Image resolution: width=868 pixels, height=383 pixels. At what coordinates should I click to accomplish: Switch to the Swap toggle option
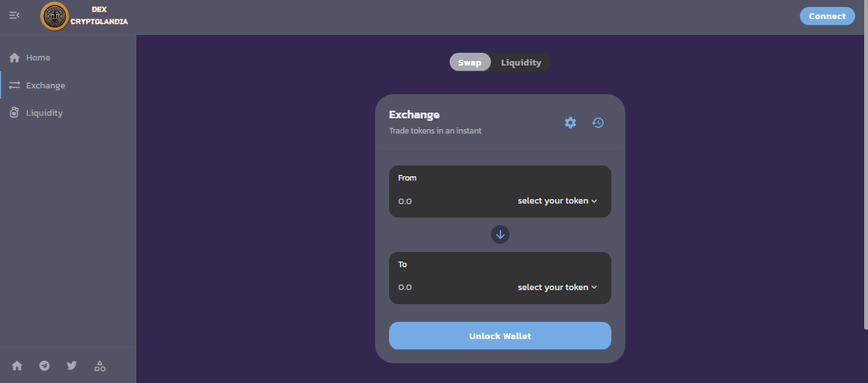[470, 62]
